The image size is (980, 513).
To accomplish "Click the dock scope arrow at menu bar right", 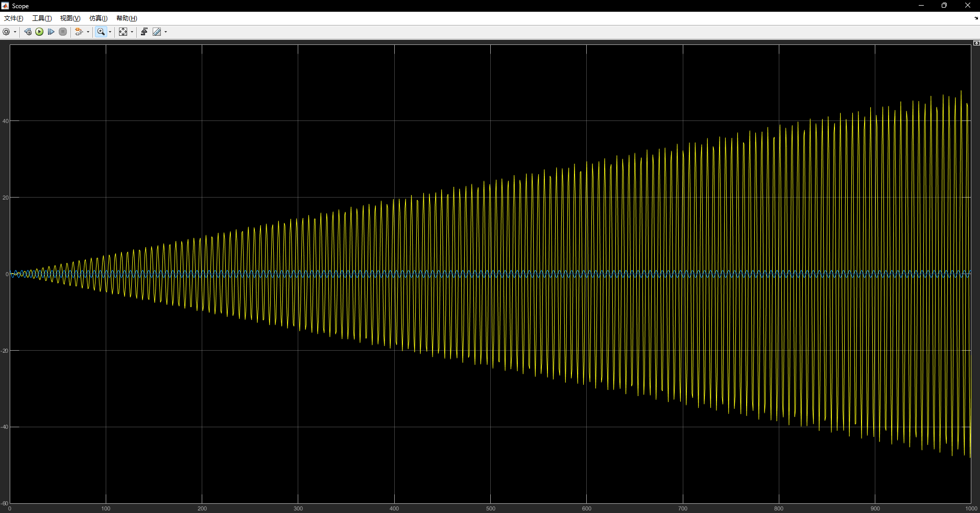I will pos(976,18).
